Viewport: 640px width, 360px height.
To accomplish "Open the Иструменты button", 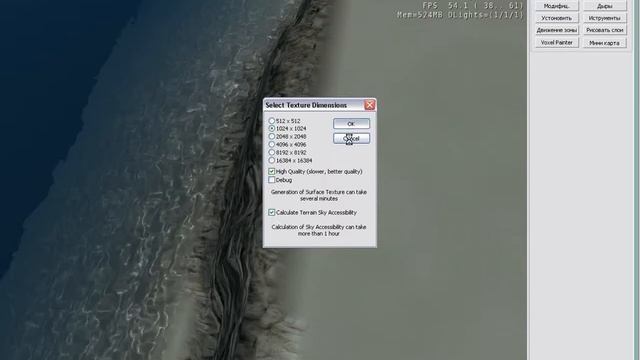I will (x=604, y=18).
